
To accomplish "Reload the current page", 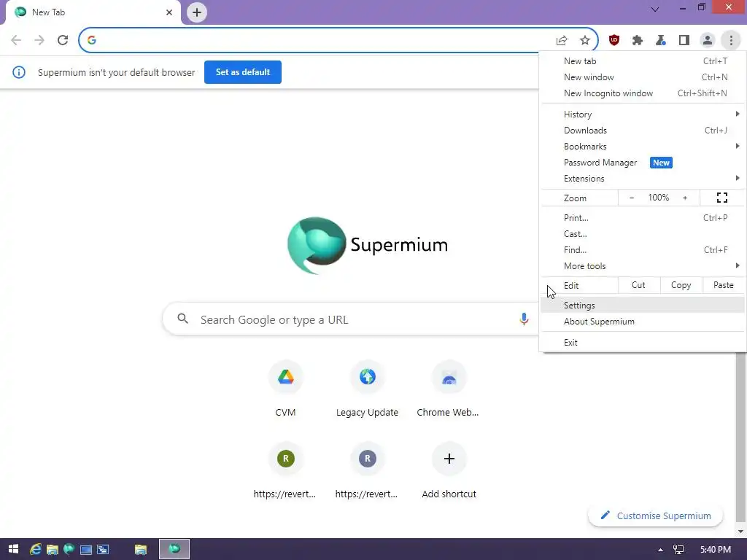I will coord(63,40).
